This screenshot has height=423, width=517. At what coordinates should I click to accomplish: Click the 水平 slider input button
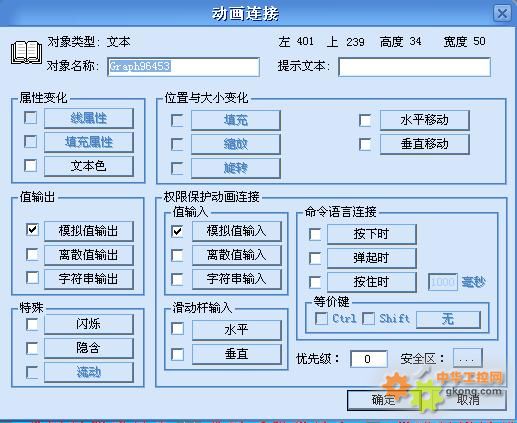click(237, 330)
